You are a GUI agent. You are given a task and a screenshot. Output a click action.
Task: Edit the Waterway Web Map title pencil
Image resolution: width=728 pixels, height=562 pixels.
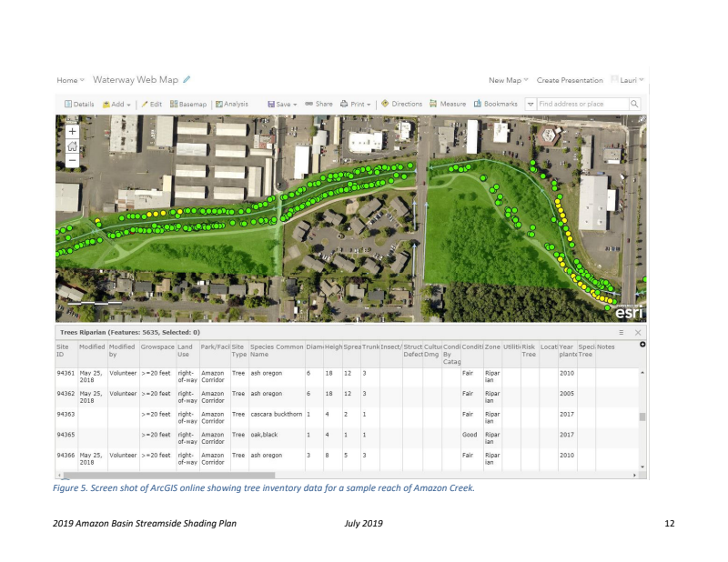187,80
